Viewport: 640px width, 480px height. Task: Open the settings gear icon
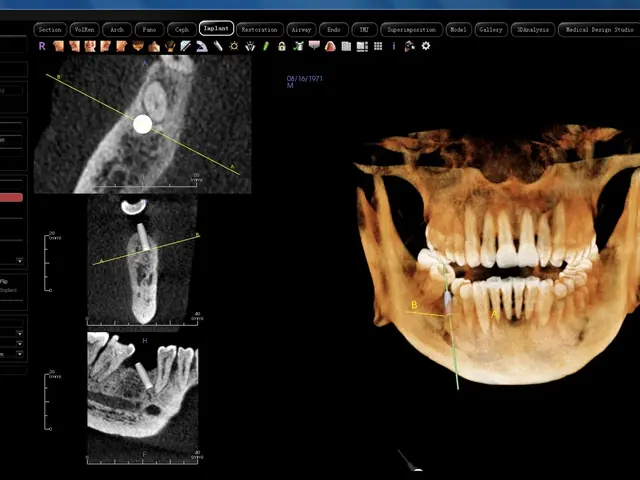click(426, 46)
